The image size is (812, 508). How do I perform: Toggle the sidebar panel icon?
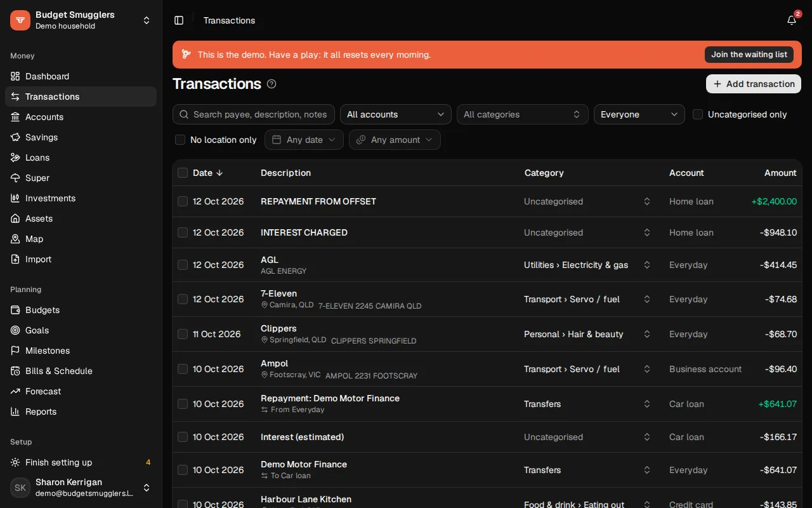pos(179,20)
